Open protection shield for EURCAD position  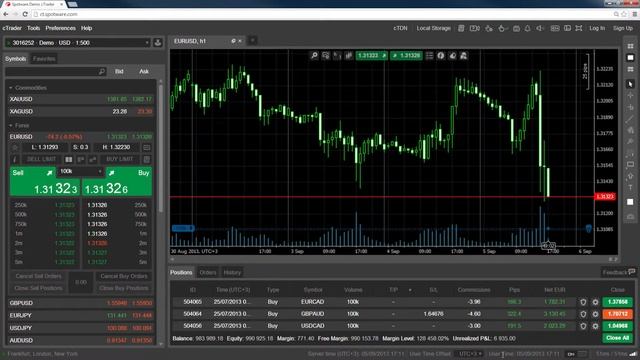click(583, 302)
